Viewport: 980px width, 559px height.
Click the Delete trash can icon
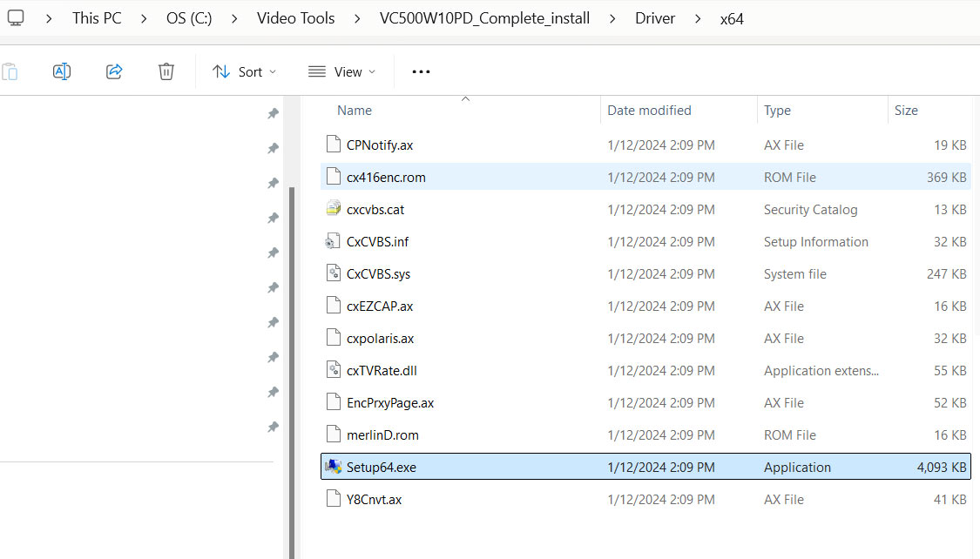click(166, 71)
